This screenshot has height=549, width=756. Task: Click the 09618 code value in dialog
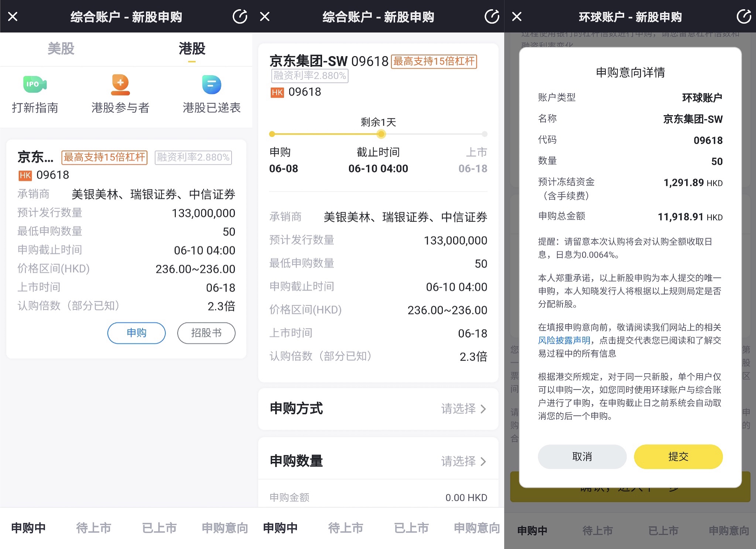click(x=708, y=140)
